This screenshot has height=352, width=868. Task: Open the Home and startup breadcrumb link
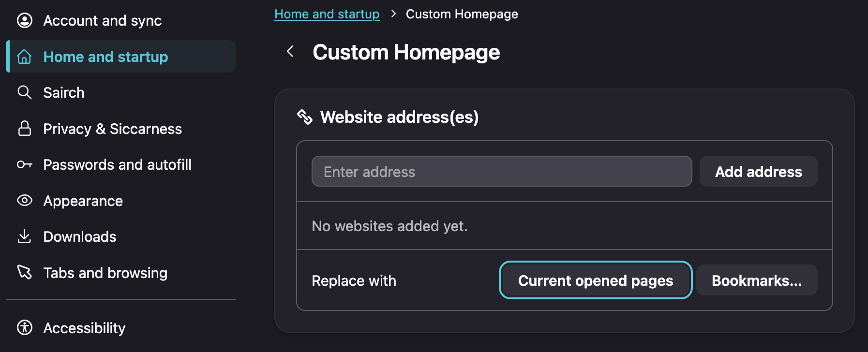327,14
